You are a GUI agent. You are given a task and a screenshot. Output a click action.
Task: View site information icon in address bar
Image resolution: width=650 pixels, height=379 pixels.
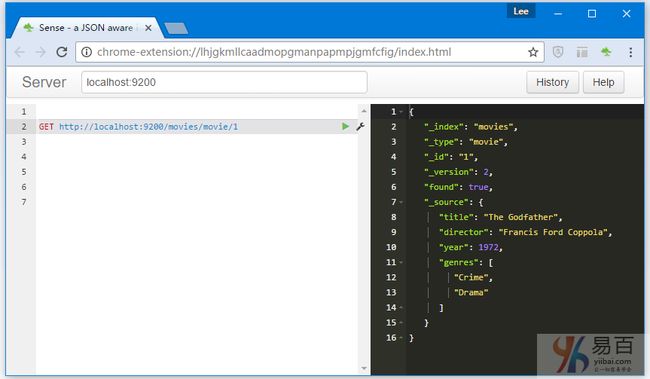pos(86,52)
